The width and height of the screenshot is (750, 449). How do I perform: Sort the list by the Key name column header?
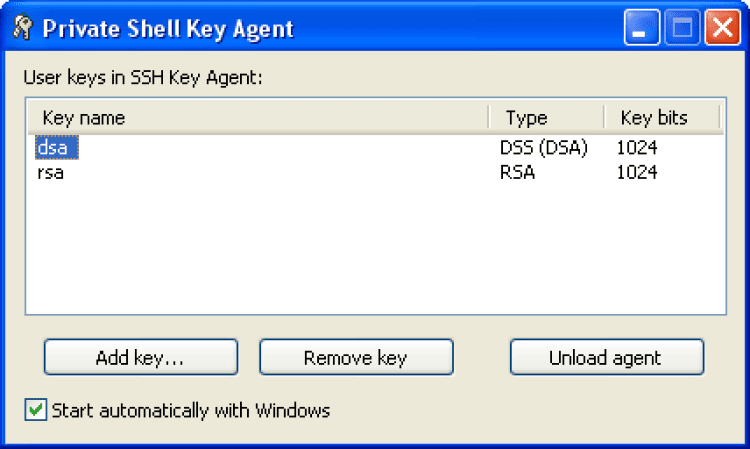point(257,118)
